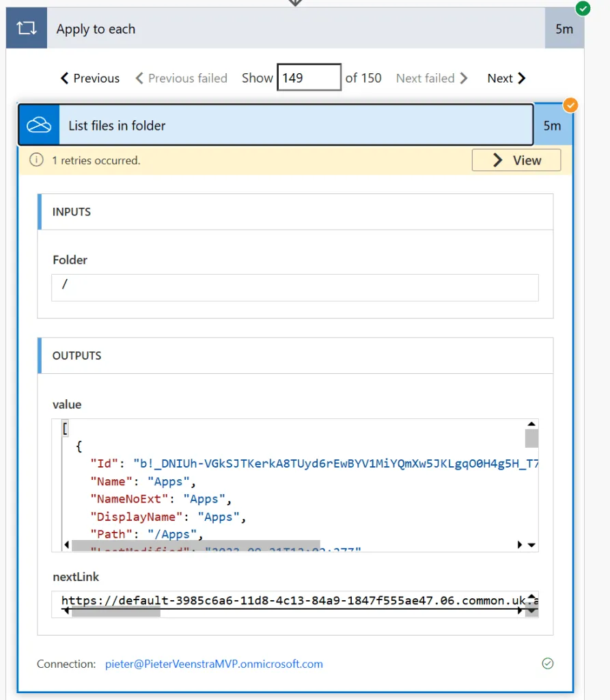
Task: Advance to iteration 150 using Next
Action: (506, 78)
